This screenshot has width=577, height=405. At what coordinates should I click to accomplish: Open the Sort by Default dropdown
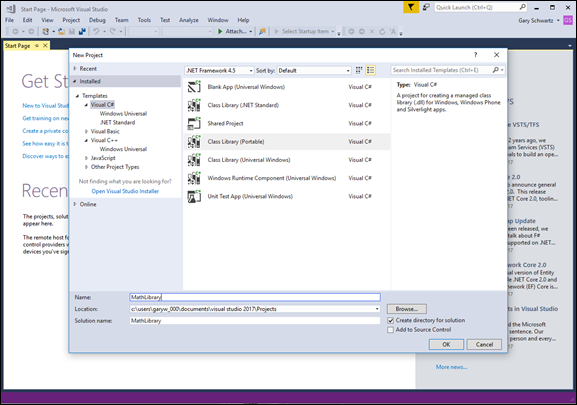(314, 70)
